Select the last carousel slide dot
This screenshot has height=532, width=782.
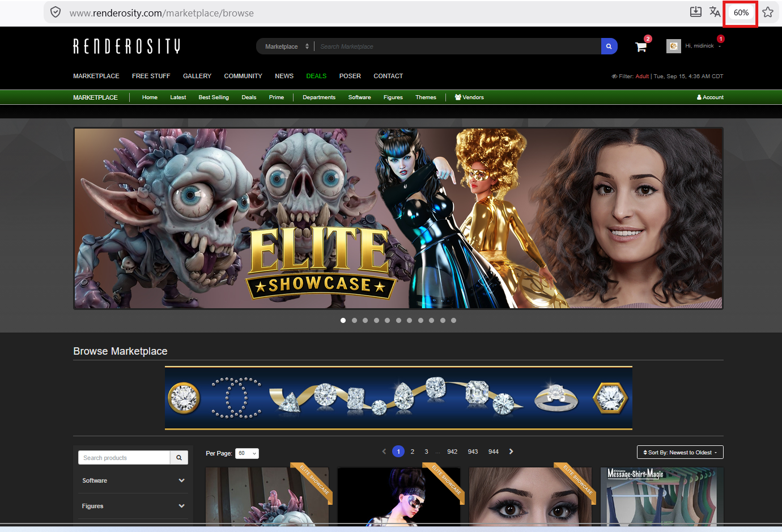click(453, 320)
